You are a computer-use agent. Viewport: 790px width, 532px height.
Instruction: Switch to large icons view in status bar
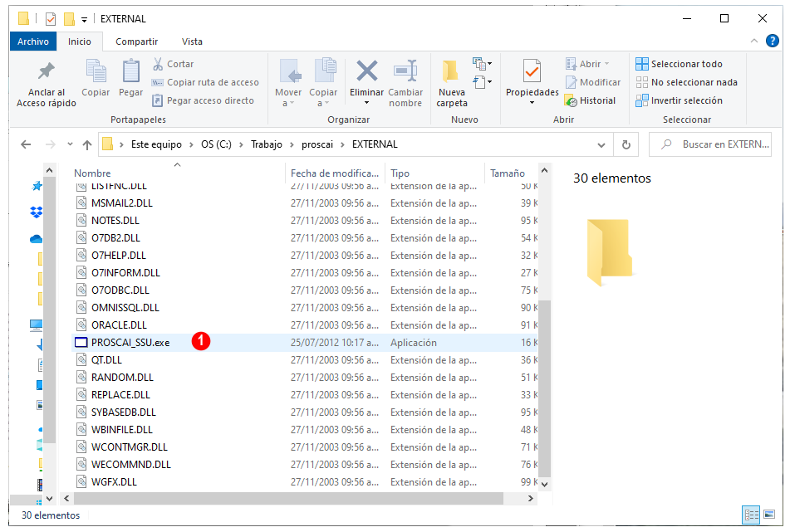click(x=769, y=515)
